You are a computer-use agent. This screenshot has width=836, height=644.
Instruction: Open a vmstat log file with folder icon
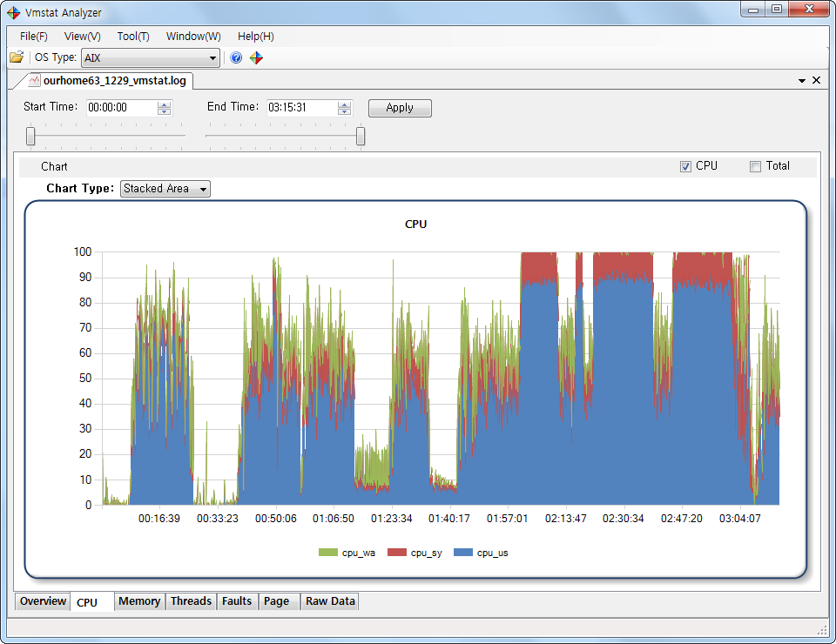coord(16,57)
